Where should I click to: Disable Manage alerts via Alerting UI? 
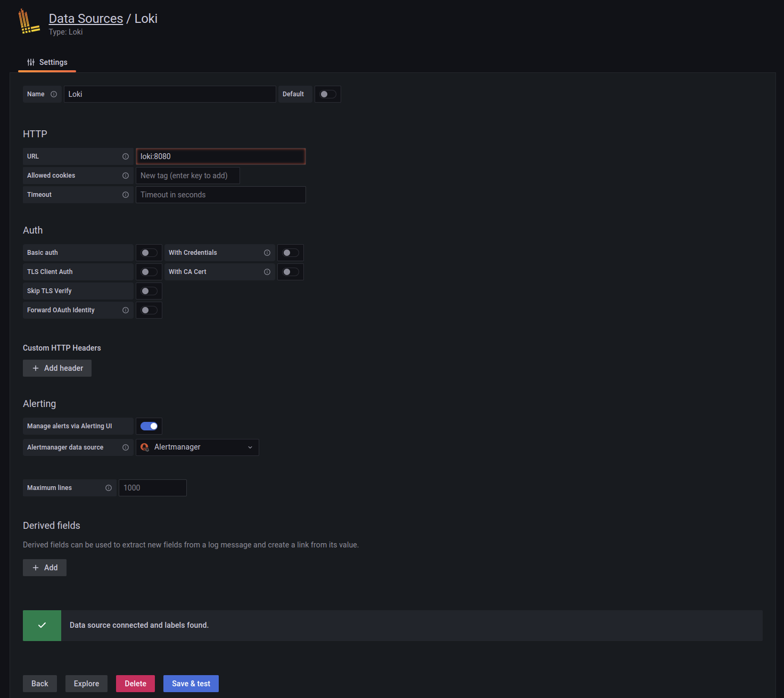click(148, 426)
